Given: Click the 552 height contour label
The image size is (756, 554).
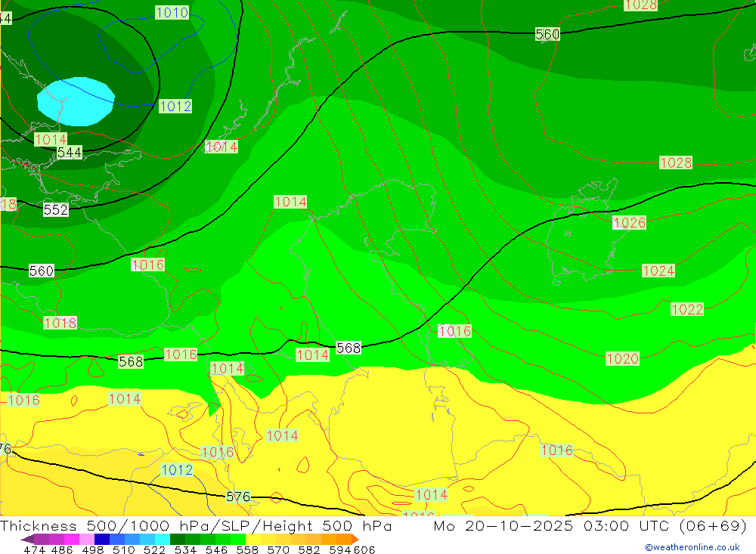Looking at the screenshot, I should pos(56,210).
